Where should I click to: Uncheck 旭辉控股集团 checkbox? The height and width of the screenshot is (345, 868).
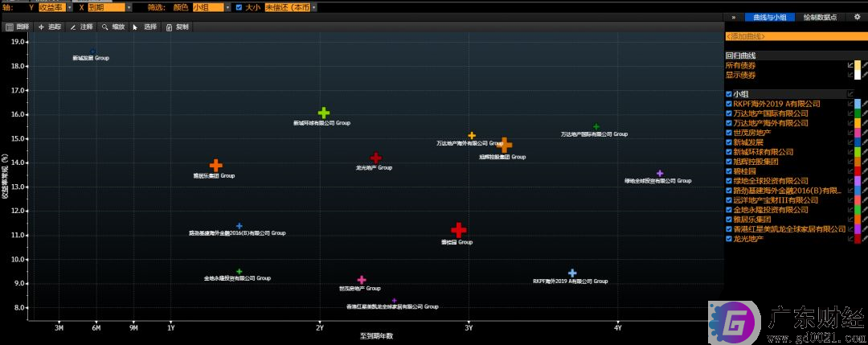(x=729, y=162)
